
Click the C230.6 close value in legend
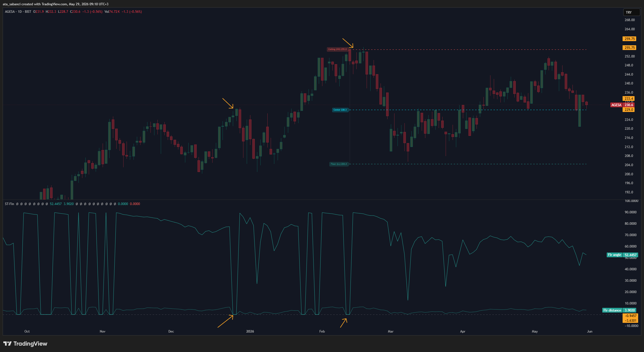point(75,12)
